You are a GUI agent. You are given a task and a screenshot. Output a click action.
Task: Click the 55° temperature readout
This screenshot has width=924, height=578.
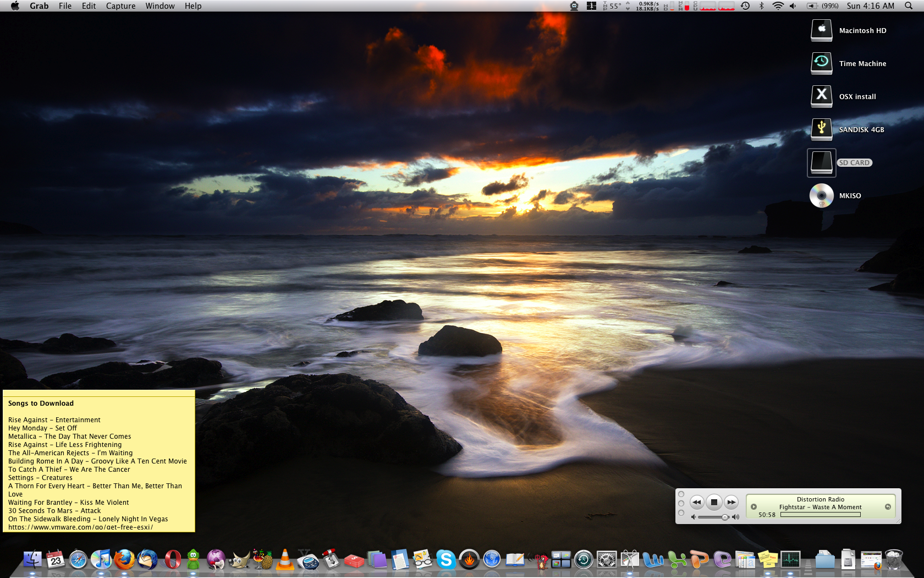[x=615, y=6]
